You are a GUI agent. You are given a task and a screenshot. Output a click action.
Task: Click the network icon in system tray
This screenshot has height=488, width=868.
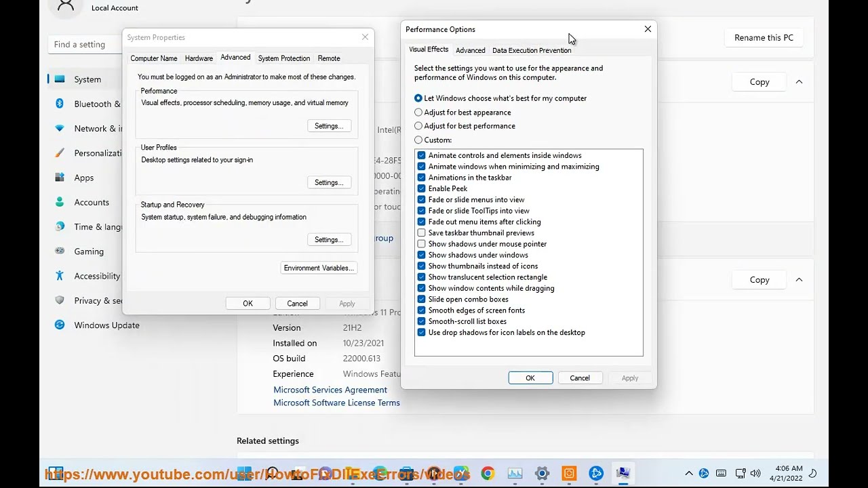[x=740, y=473]
